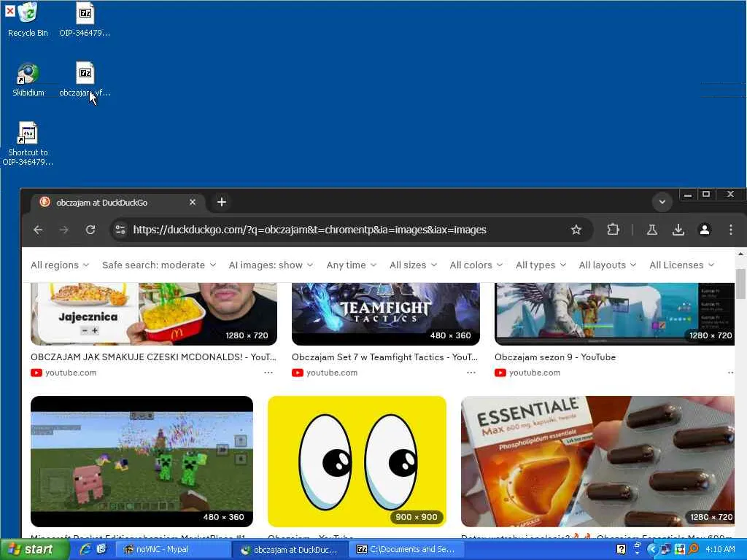Click the second Quick Launch icon beside Internet Explorer
Viewport: 747px width, 560px height.
pyautogui.click(x=101, y=550)
